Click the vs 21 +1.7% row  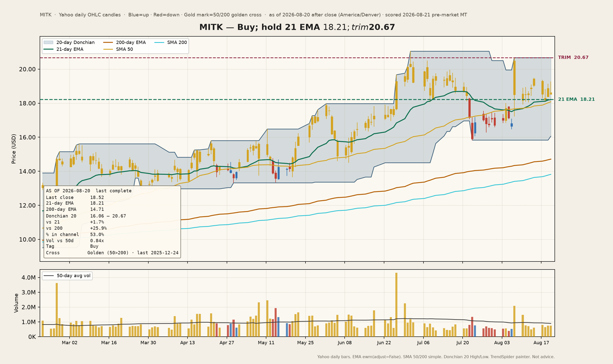pyautogui.click(x=75, y=222)
